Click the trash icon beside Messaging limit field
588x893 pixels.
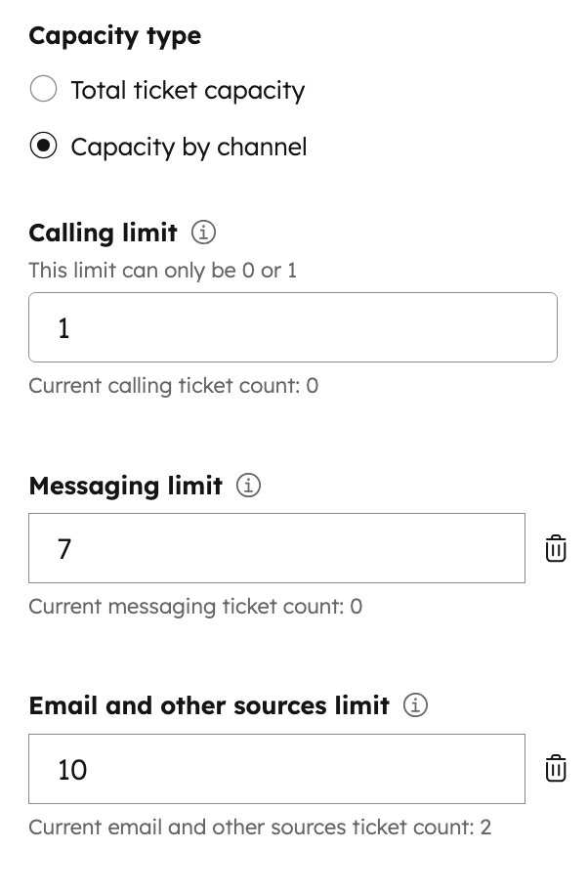[555, 548]
